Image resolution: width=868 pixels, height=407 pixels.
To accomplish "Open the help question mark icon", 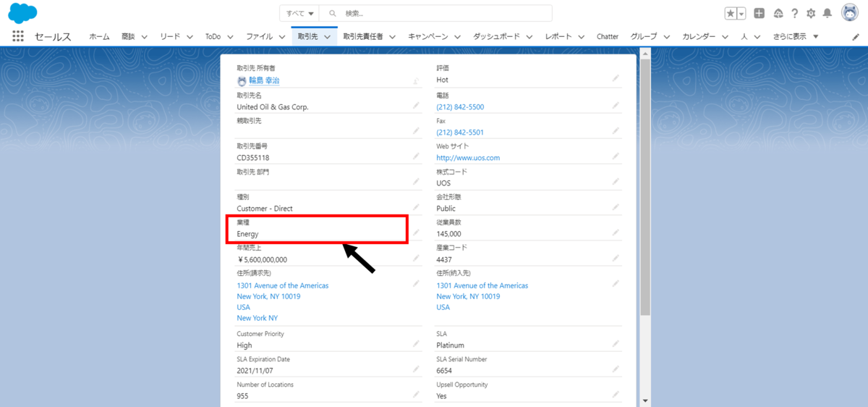I will [795, 13].
